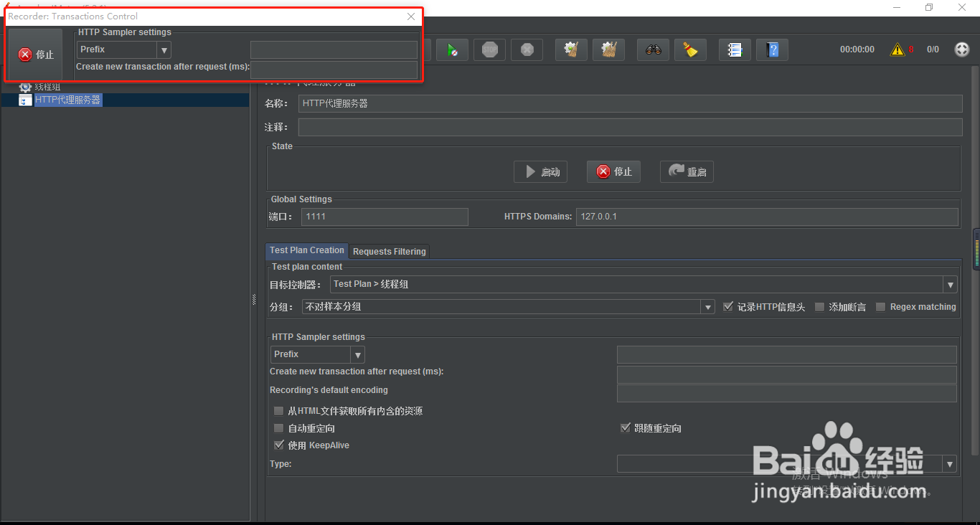Toggle 跟随重定向 checkbox
Viewport: 980px width, 525px height.
[x=625, y=428]
